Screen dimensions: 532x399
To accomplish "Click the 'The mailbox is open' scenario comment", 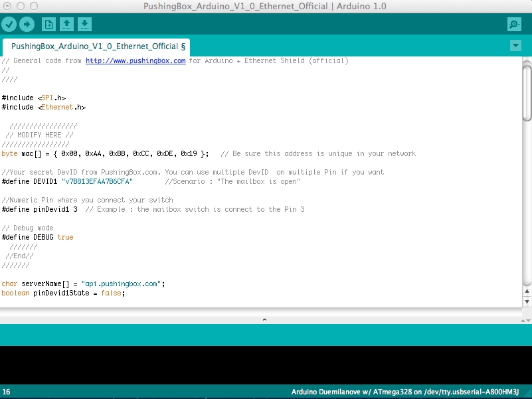I will click(x=232, y=181).
